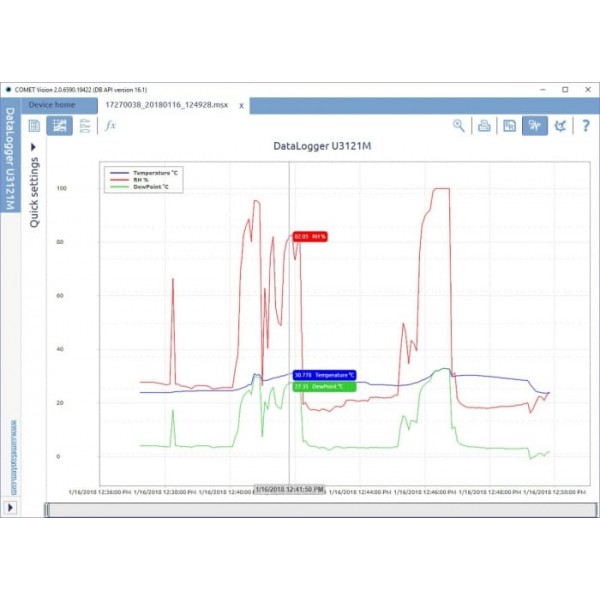Click the fx calculated channels icon
The image size is (600, 600).
111,126
